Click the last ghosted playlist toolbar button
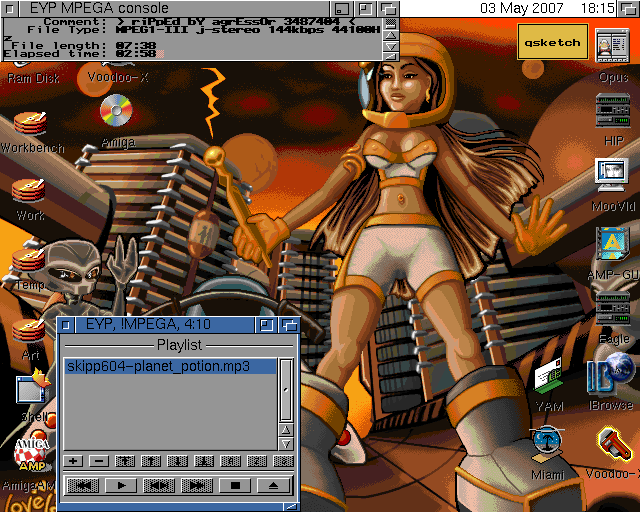Image resolution: width=640 pixels, height=512 pixels. [283, 461]
